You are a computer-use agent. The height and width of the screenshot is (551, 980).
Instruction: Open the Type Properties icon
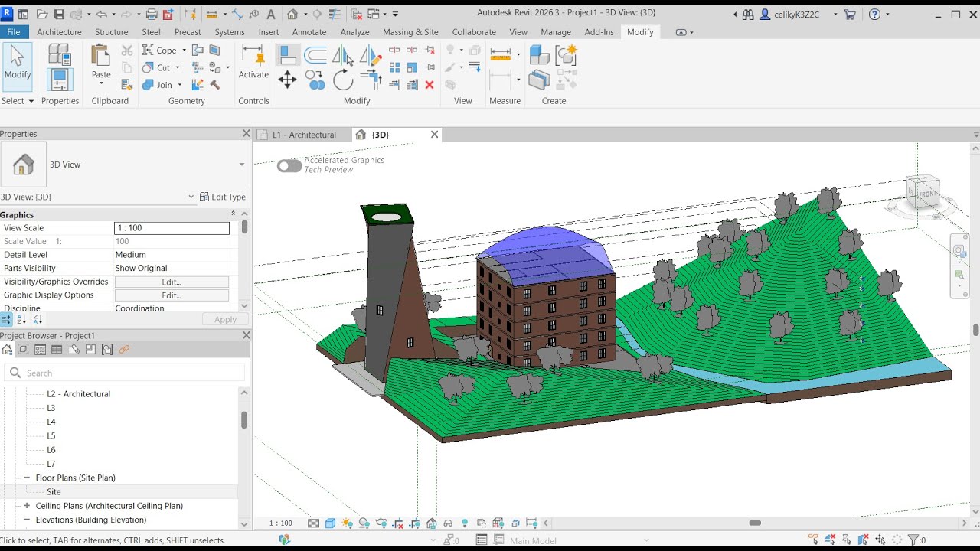coord(59,54)
